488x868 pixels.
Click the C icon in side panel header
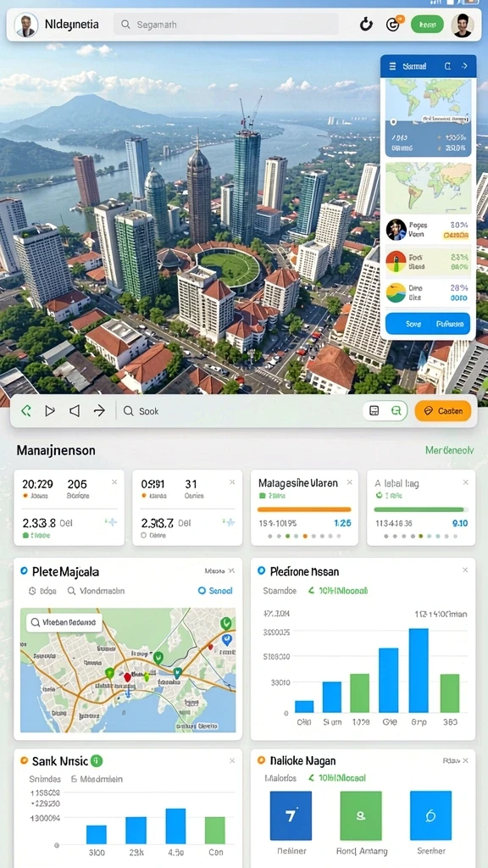pyautogui.click(x=447, y=66)
